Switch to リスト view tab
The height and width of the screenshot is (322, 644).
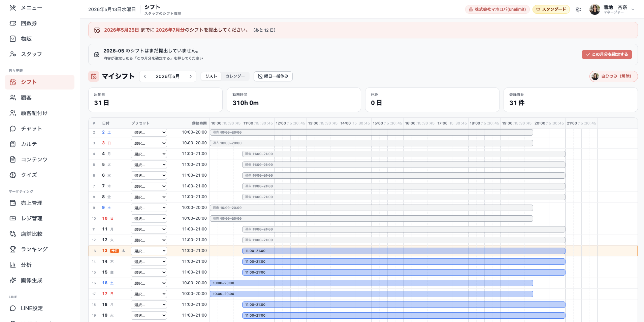[x=211, y=76]
